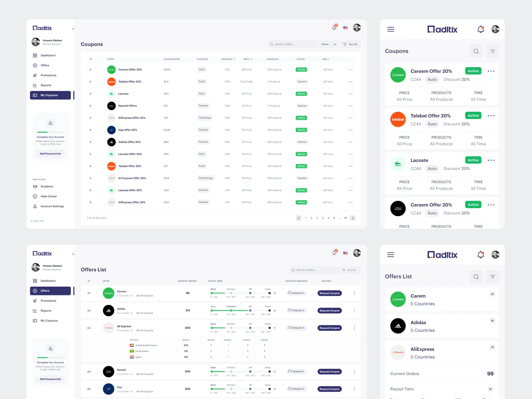532x399 pixels.
Task: Jump to page 20 in coupons pagination
Action: [345, 218]
